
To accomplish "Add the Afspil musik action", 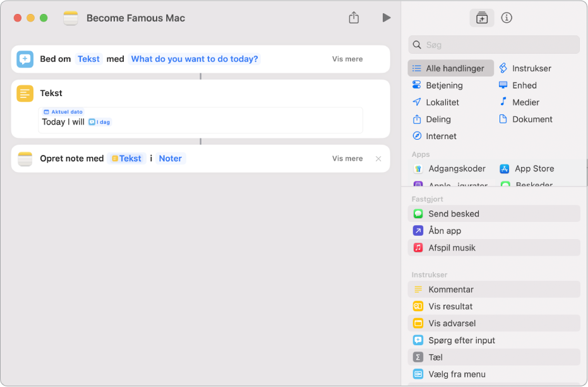I will click(x=493, y=248).
